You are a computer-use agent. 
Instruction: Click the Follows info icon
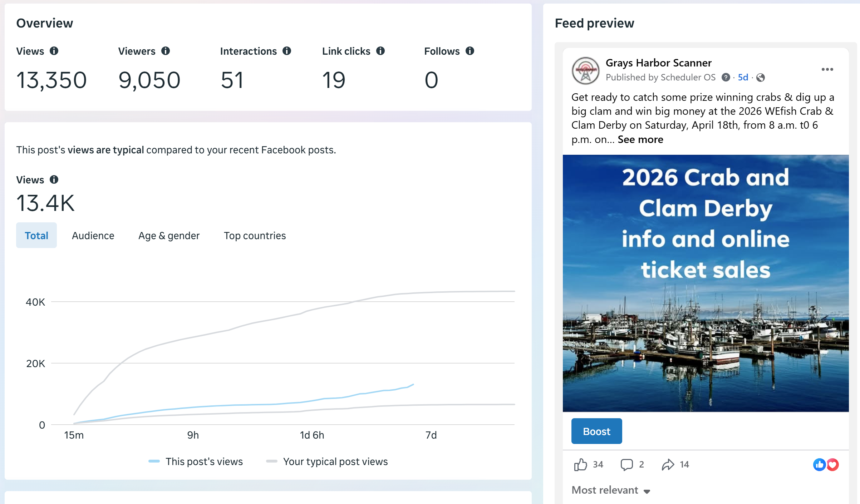coord(470,51)
